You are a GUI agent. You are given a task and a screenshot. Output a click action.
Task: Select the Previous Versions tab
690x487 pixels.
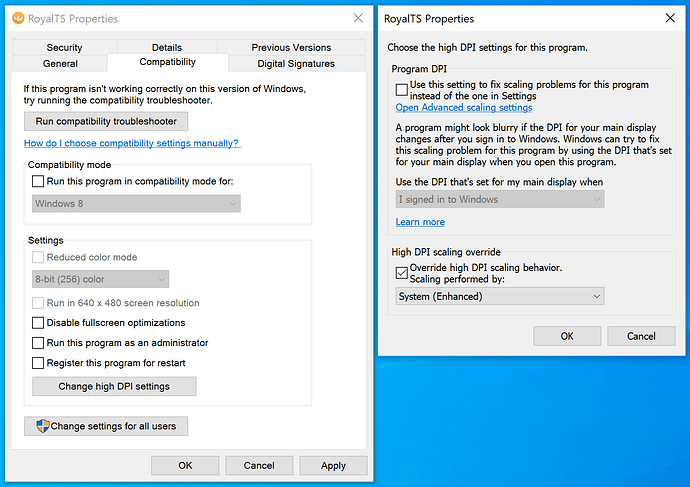coord(292,47)
